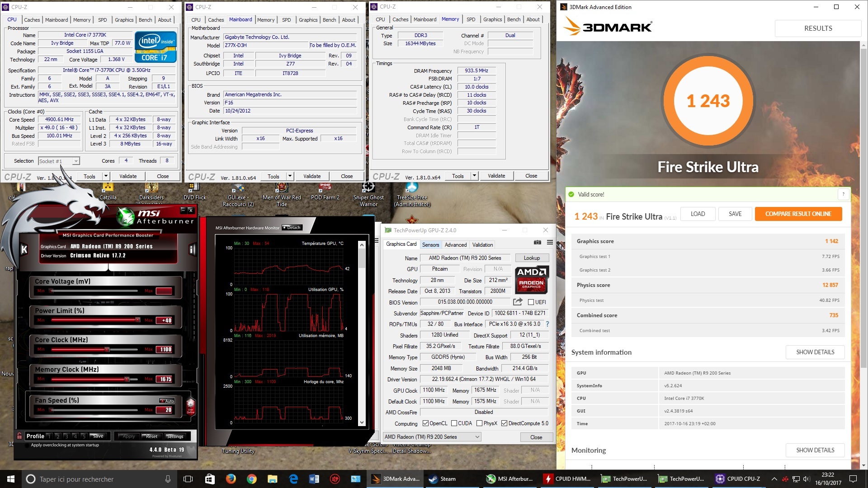Open the Action Center notifications icon
This screenshot has width=868, height=488.
853,479
